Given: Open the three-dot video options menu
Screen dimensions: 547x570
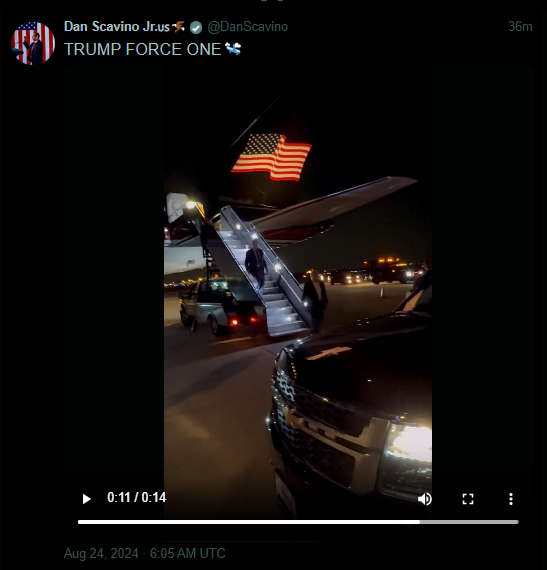Looking at the screenshot, I should pos(511,499).
